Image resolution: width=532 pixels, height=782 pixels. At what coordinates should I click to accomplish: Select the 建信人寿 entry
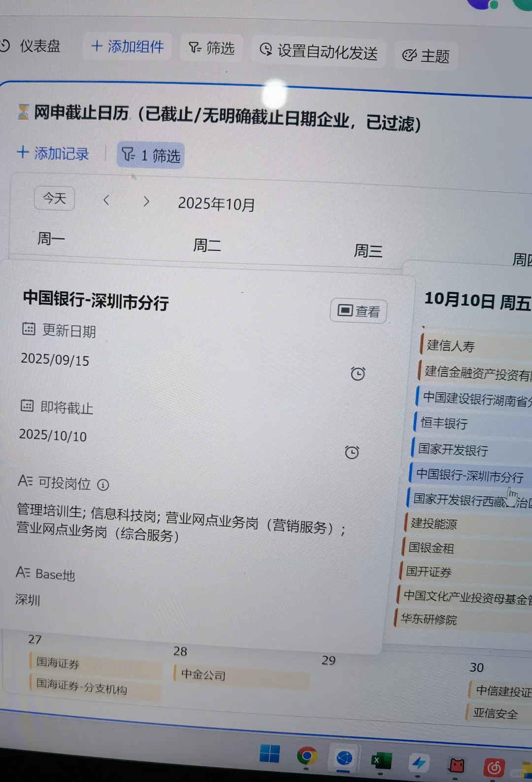tap(476, 346)
